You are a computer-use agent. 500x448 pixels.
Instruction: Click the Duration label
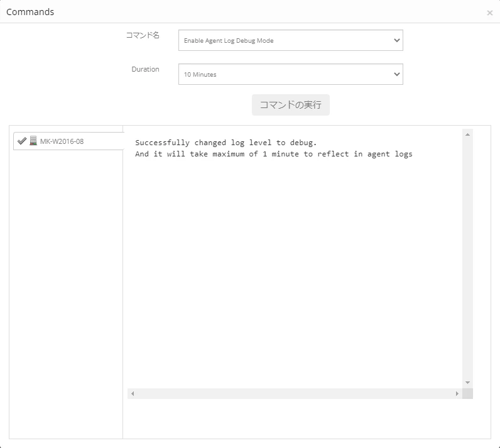[145, 69]
